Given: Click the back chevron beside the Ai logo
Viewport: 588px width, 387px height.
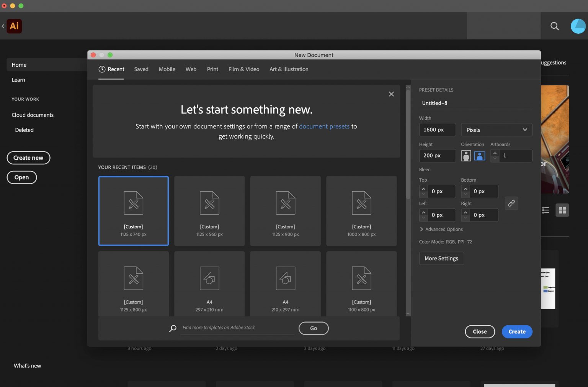Looking at the screenshot, I should 3,26.
